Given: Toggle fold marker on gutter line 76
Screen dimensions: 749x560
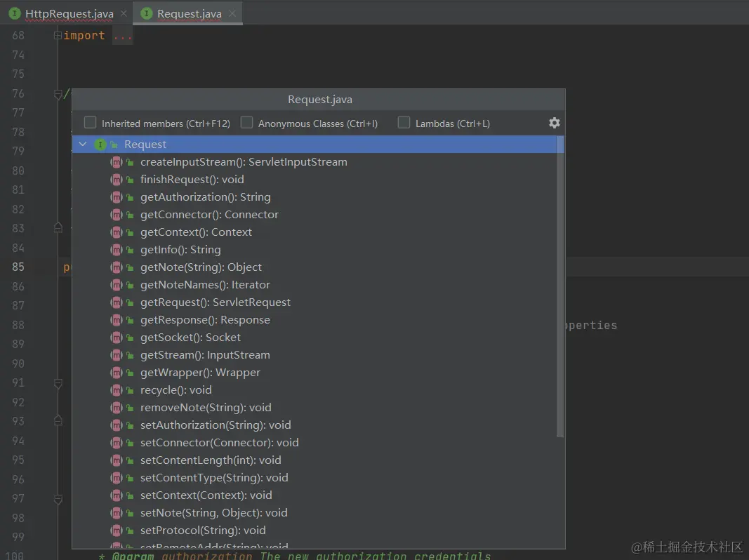Looking at the screenshot, I should click(x=58, y=94).
